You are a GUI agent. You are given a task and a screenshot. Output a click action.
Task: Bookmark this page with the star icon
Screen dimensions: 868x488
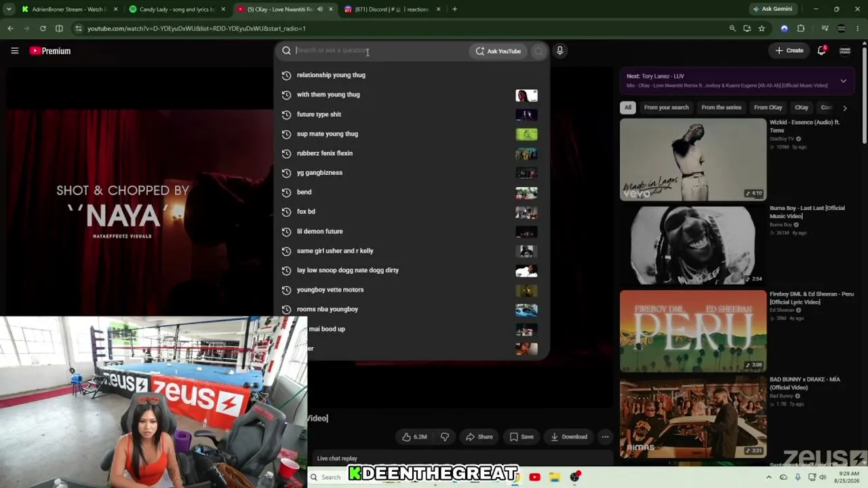762,28
